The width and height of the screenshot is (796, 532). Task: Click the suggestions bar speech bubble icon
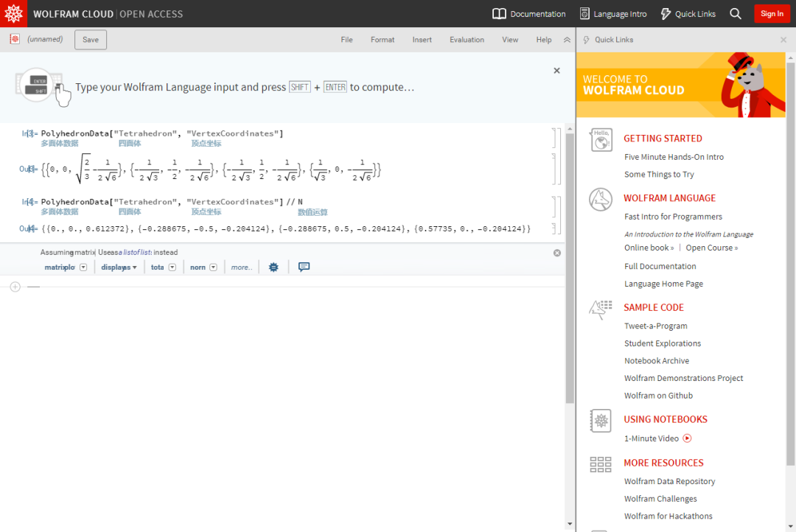tap(304, 267)
